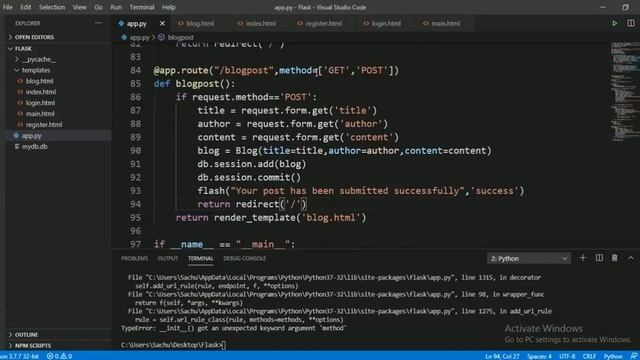Kill terminal with the trash icon
The width and height of the screenshot is (640, 360).
[x=615, y=258]
